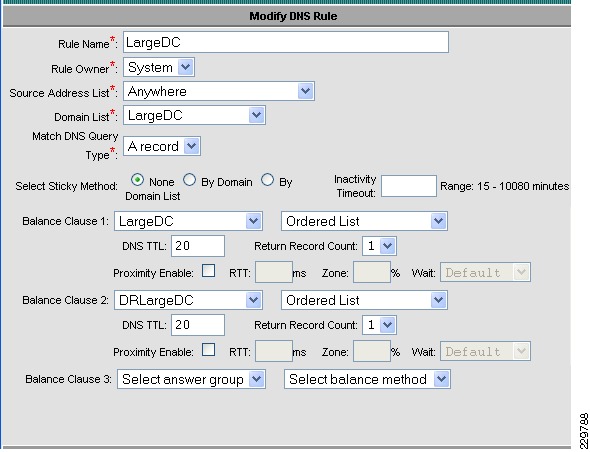The width and height of the screenshot is (590, 452).
Task: Change Balance Clause 1 Ordered List method
Action: (x=364, y=221)
